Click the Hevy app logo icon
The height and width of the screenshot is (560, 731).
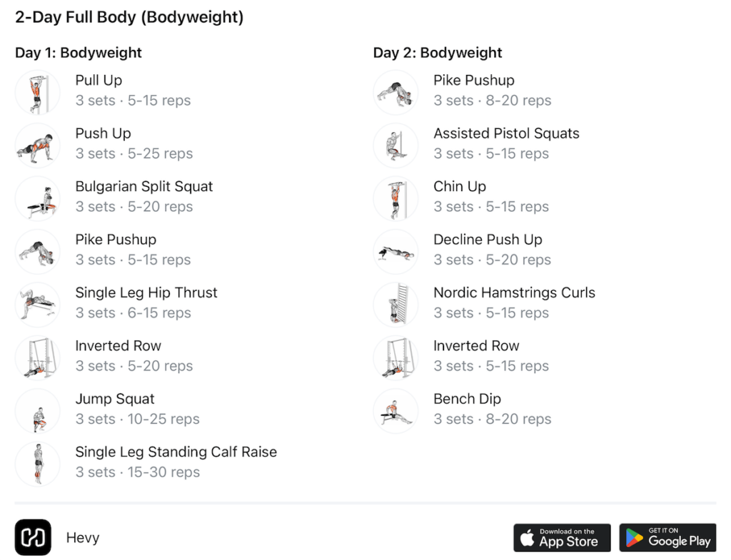[33, 537]
